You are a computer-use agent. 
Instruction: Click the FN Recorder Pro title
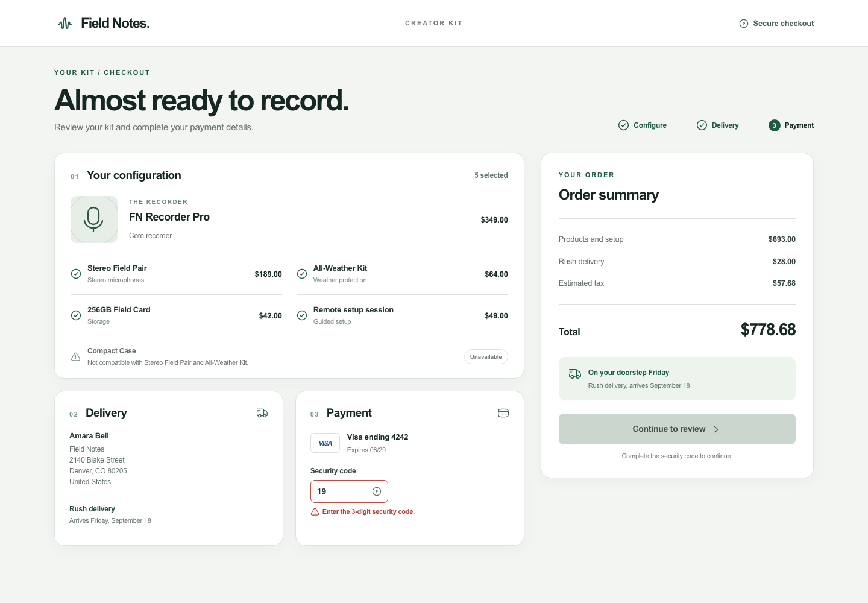[x=169, y=217]
